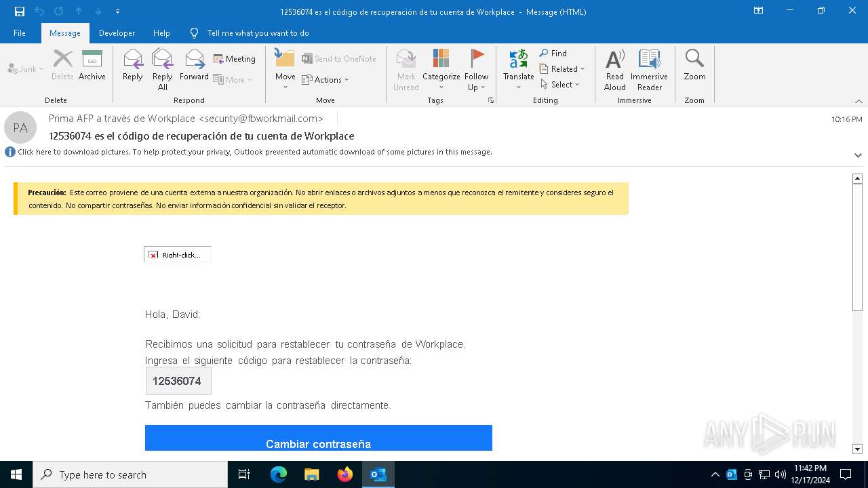Open the Developer tab
The width and height of the screenshot is (868, 488).
[x=117, y=33]
